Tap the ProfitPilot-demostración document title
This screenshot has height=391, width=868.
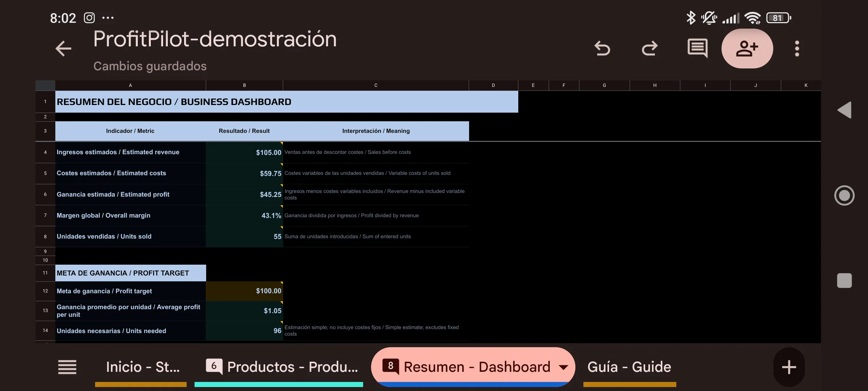[215, 39]
